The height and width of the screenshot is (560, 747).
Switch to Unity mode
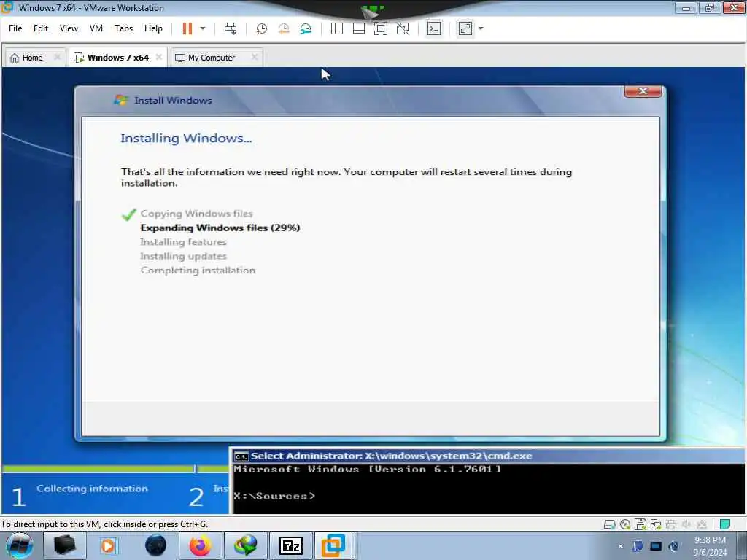pyautogui.click(x=403, y=28)
